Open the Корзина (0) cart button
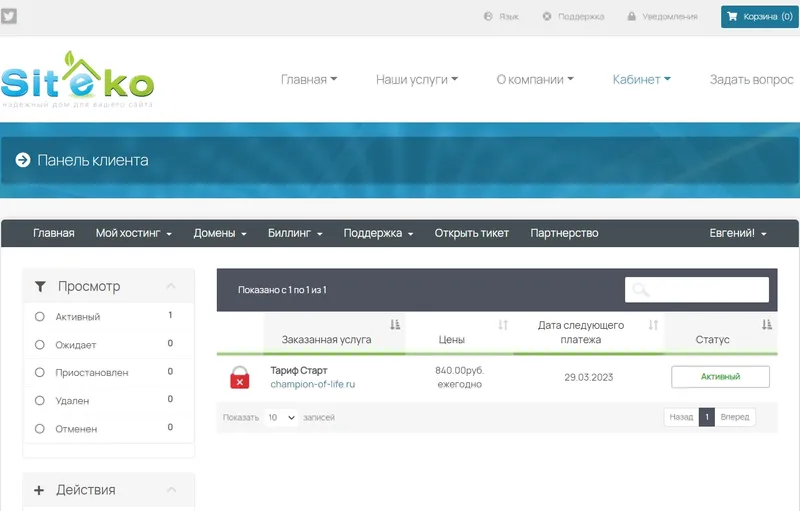 759,16
